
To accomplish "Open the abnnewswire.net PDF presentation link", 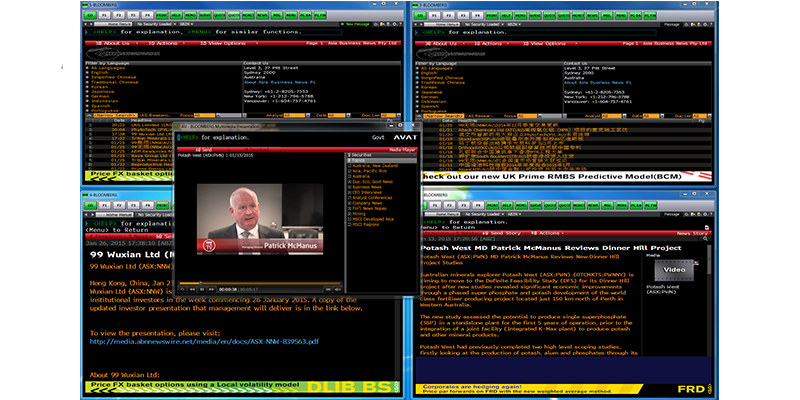I will pyautogui.click(x=204, y=341).
